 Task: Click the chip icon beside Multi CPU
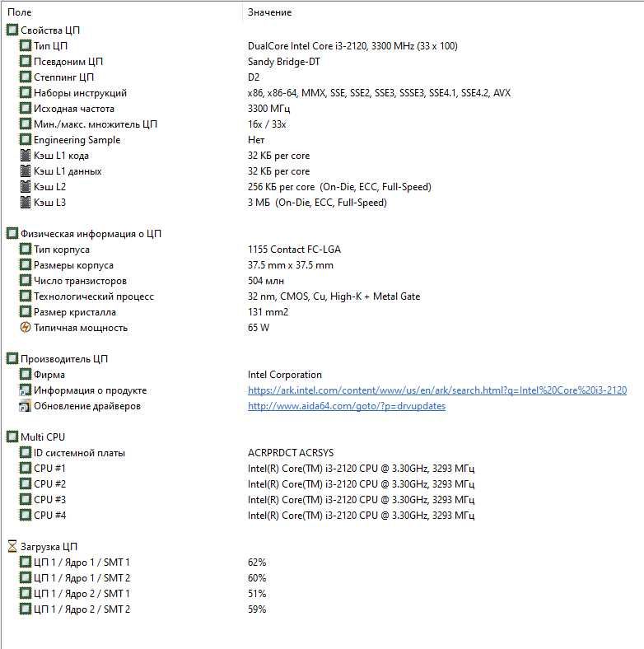click(x=12, y=437)
